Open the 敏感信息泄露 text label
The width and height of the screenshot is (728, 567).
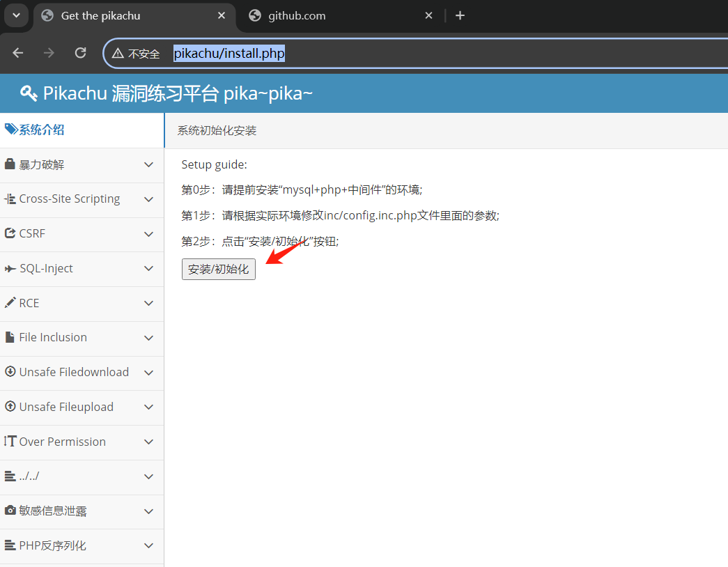pos(52,511)
